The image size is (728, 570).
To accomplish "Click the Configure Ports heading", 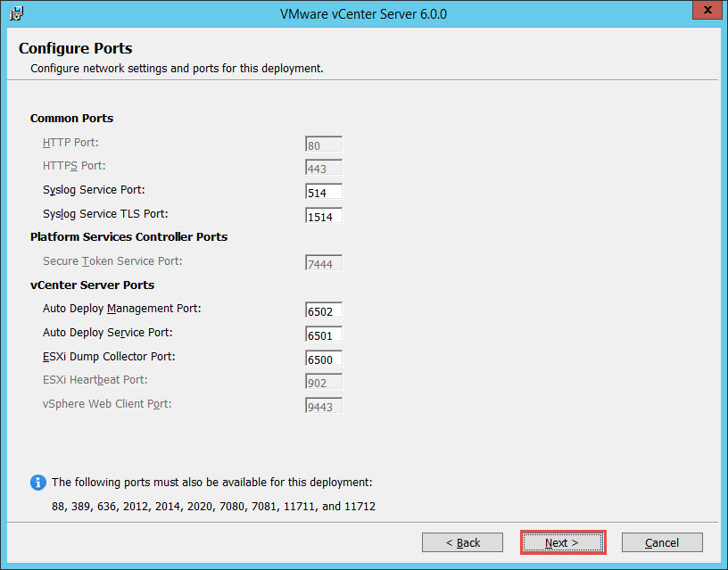I will [x=75, y=48].
